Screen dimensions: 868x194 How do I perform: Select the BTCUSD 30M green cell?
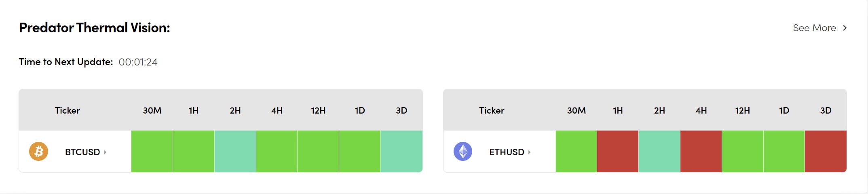pyautogui.click(x=152, y=151)
